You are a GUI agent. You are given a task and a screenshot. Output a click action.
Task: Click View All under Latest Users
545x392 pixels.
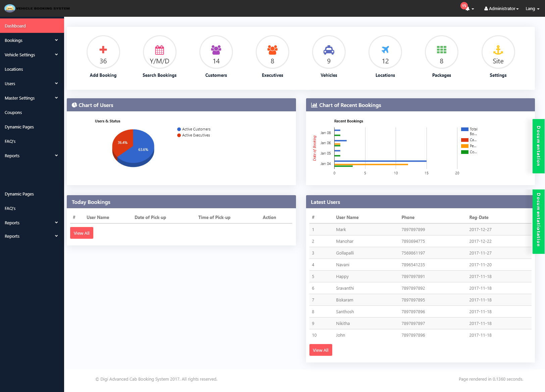click(320, 350)
